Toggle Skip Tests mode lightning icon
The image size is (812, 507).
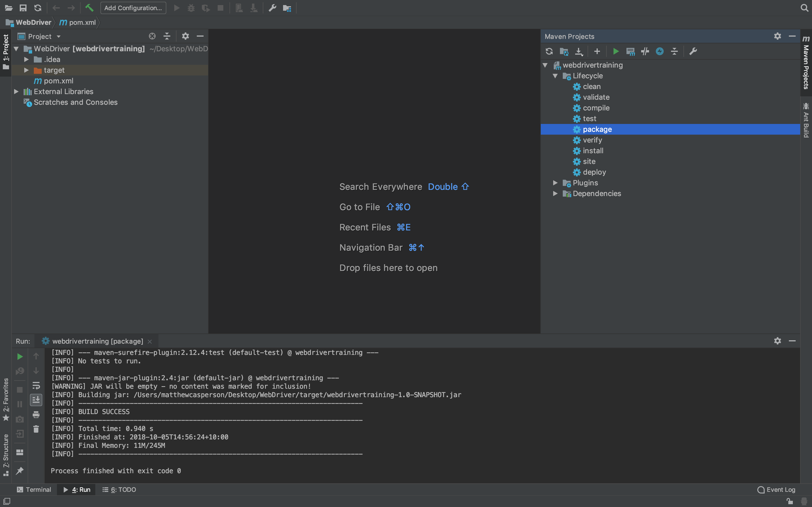point(660,51)
